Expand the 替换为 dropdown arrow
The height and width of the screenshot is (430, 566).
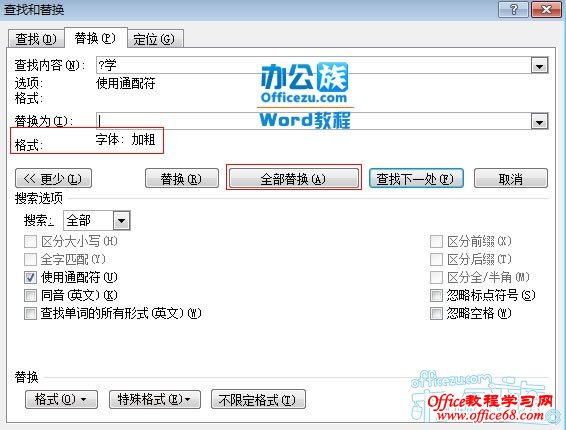pyautogui.click(x=539, y=121)
